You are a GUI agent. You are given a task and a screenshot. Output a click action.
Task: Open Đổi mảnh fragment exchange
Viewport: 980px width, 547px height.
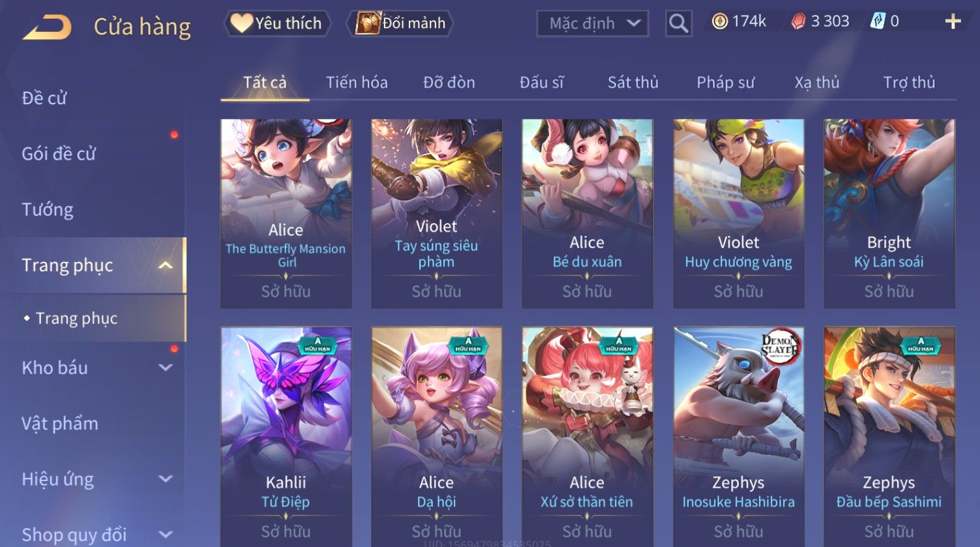pos(400,23)
